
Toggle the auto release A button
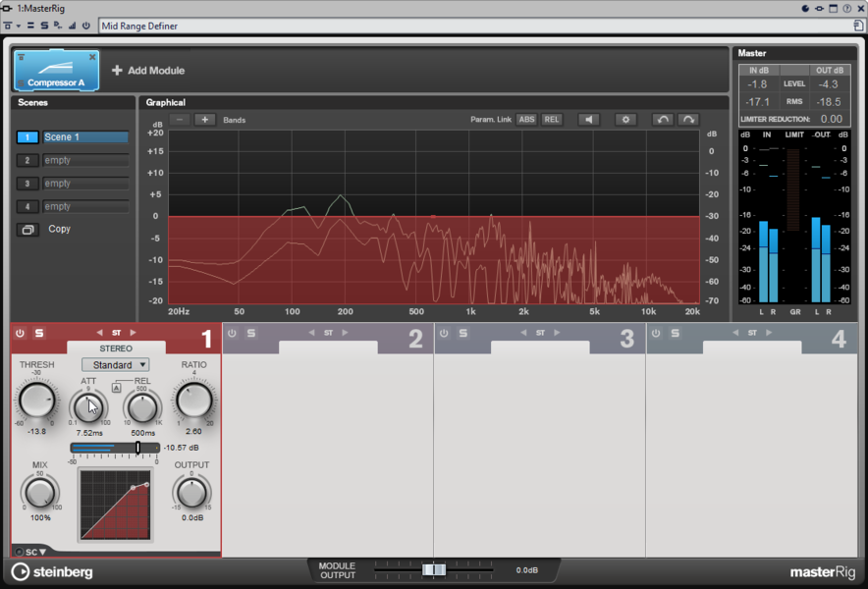[116, 388]
